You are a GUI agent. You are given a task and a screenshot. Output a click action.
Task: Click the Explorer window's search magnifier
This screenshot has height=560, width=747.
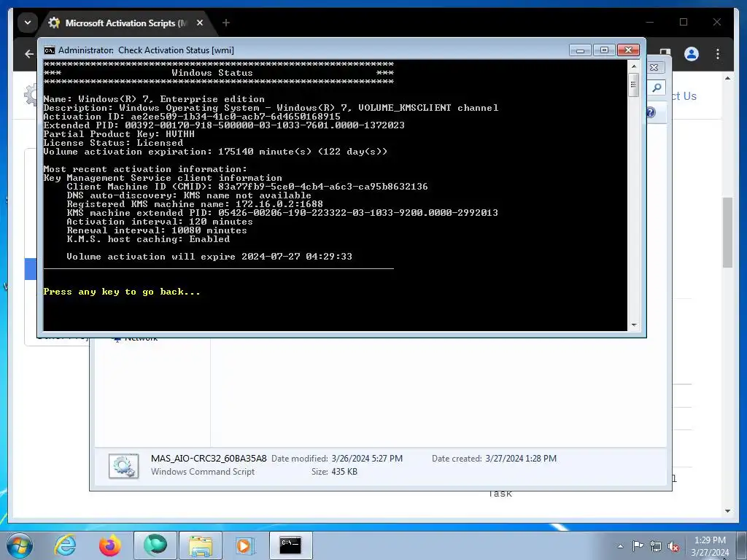pos(657,87)
